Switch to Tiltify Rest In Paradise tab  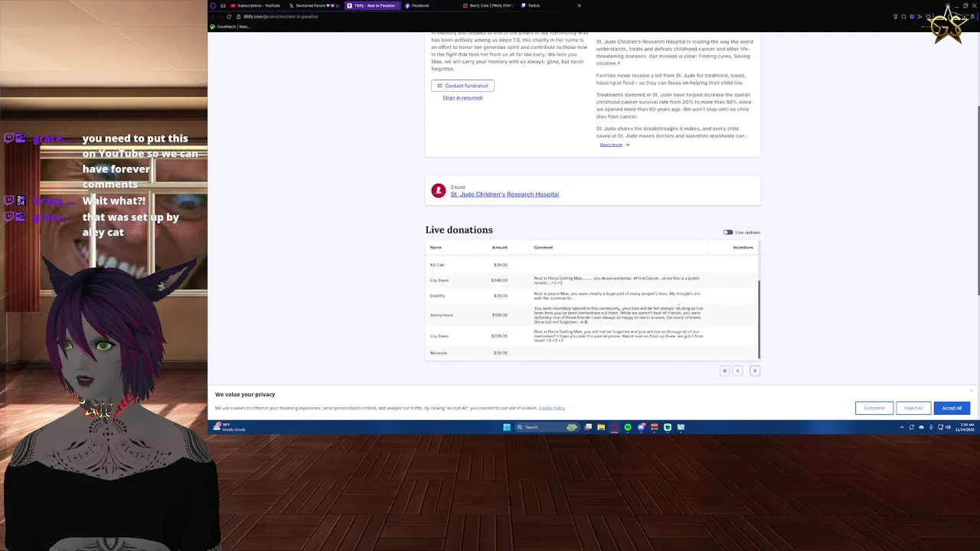(x=372, y=5)
